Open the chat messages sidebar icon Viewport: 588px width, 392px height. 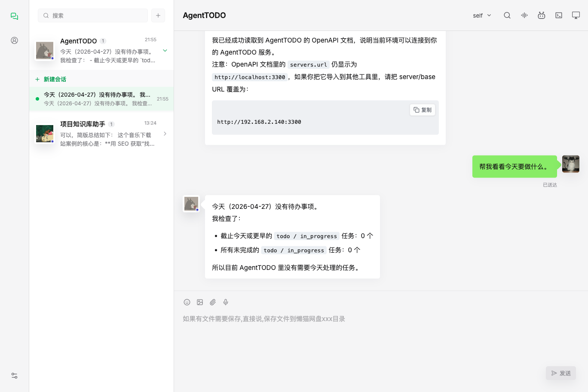tap(14, 16)
